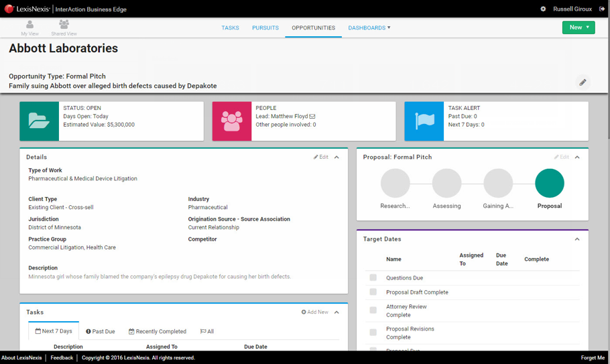
Task: Click the Commercial Litigation, Health Care value
Action: click(x=72, y=247)
